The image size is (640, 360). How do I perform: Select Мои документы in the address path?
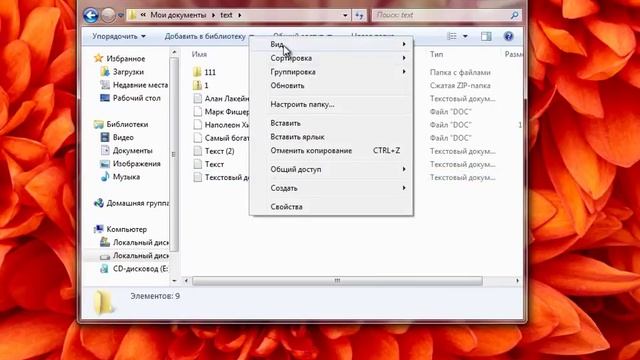point(178,15)
